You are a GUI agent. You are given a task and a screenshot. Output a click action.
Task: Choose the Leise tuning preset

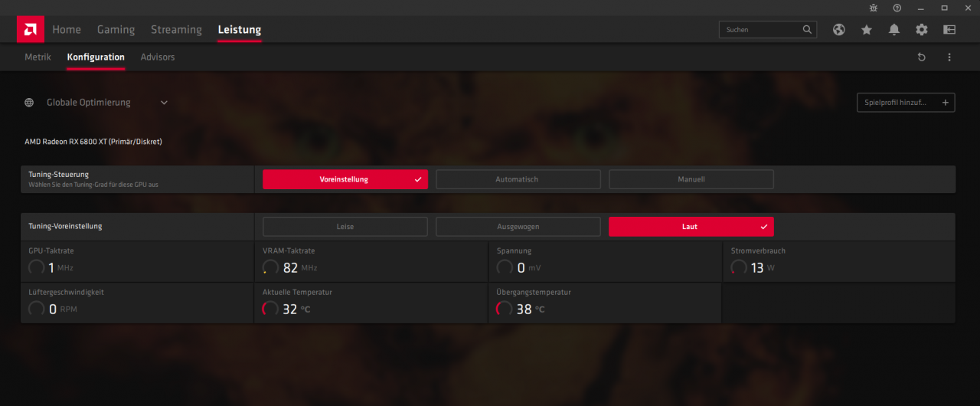[345, 227]
